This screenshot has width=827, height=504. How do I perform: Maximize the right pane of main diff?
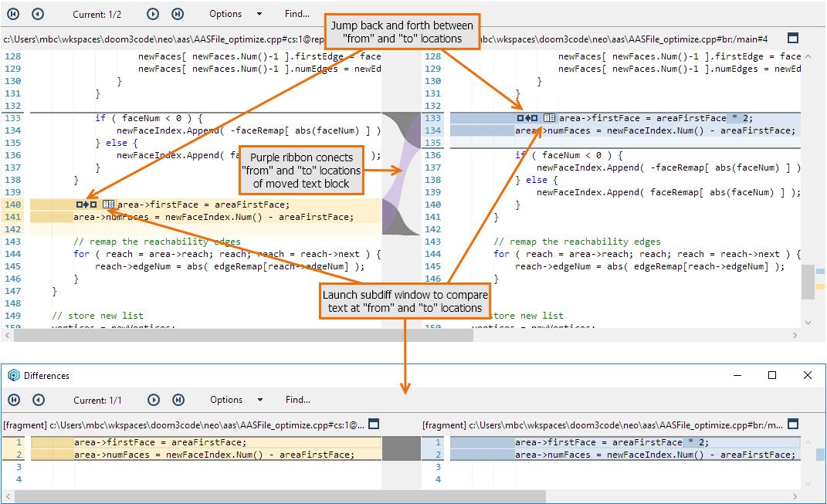793,38
